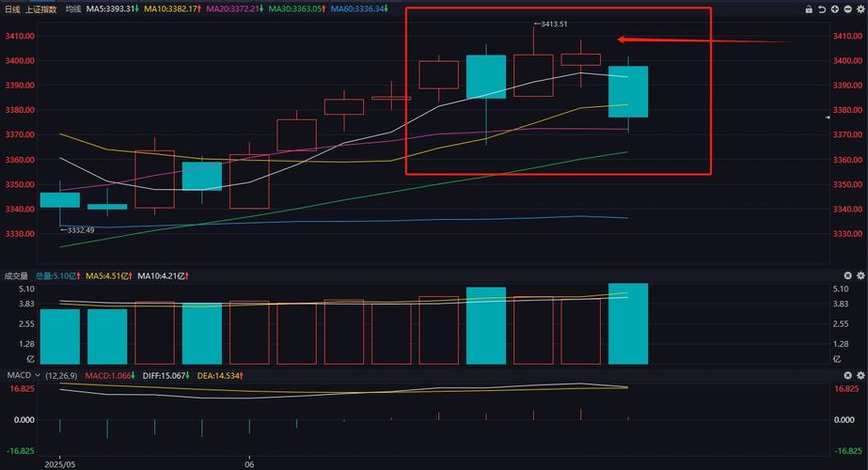This screenshot has width=868, height=470.
Task: Click the 日线 period selector
Action: pyautogui.click(x=14, y=8)
